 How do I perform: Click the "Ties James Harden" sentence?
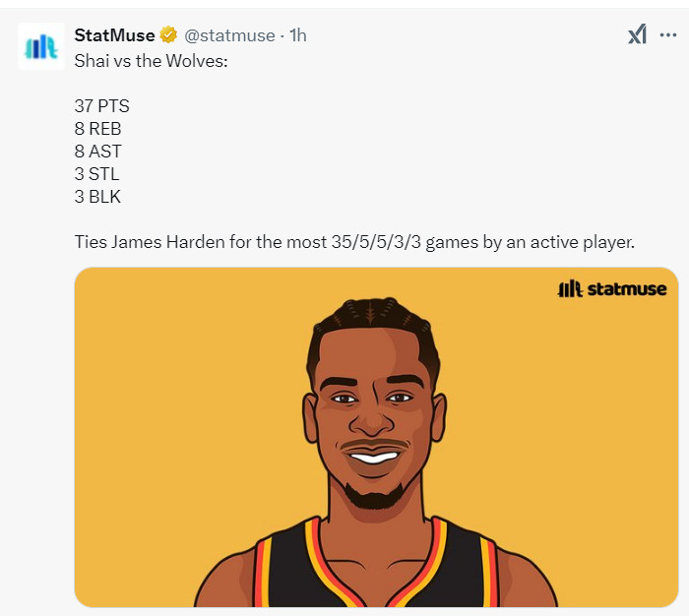tap(354, 242)
